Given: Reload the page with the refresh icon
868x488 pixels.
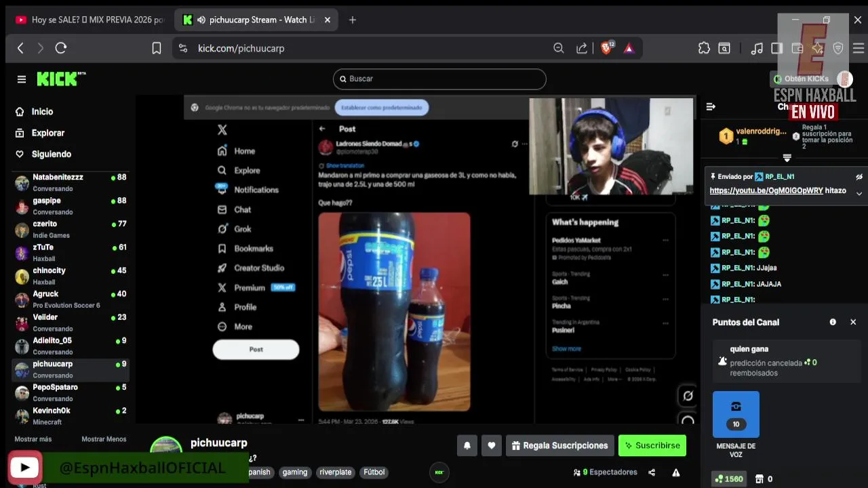Looking at the screenshot, I should (61, 48).
